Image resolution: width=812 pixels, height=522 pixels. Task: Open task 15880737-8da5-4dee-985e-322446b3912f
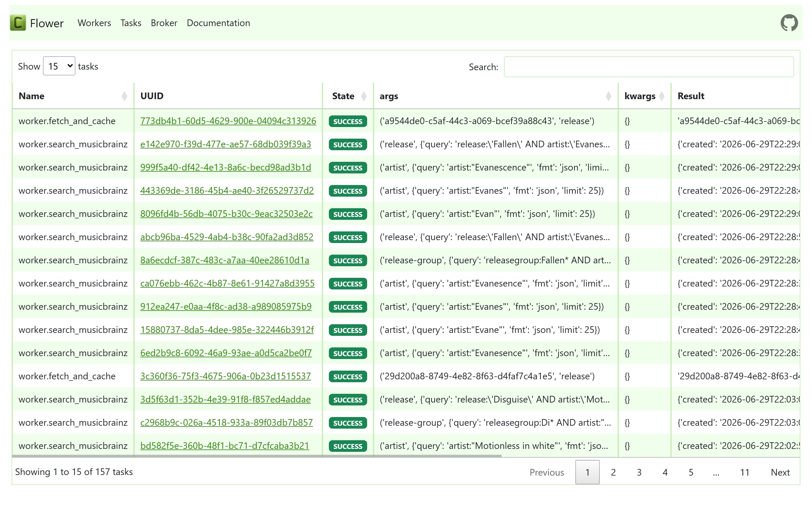(227, 330)
